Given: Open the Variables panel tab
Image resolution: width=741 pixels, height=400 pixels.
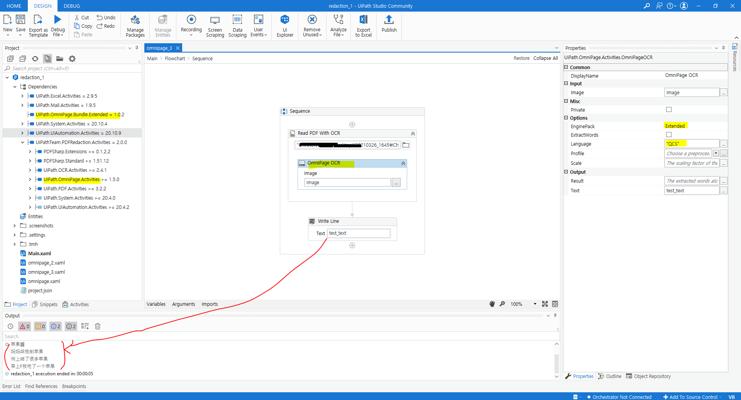Looking at the screenshot, I should coord(156,304).
